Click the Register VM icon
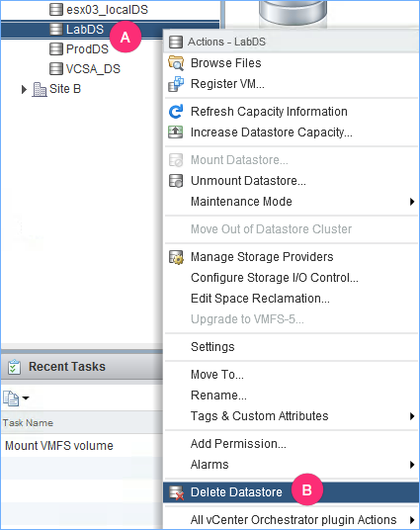Viewport: 420px width, 530px height. tap(176, 84)
